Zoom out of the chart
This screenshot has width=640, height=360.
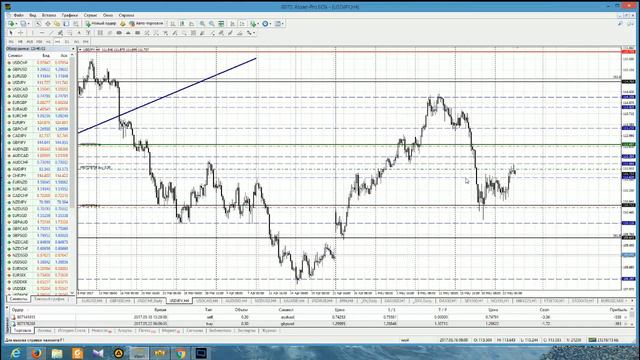pyautogui.click(x=212, y=24)
